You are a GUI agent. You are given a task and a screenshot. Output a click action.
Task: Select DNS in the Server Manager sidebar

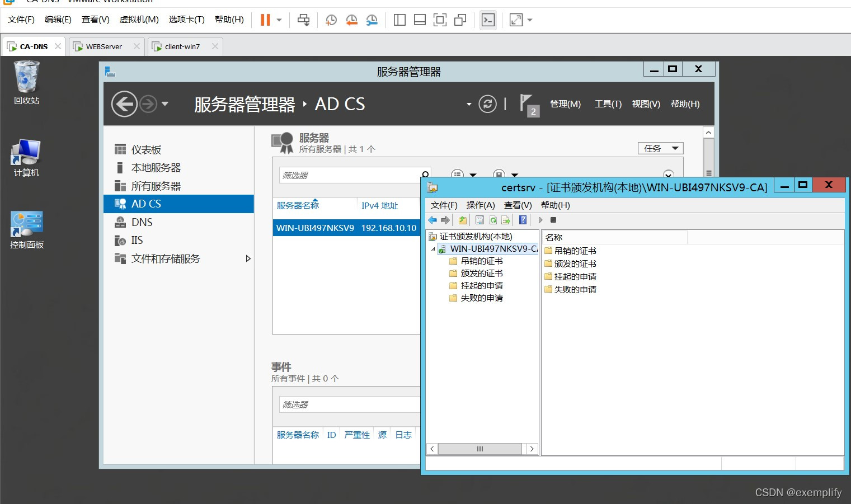(142, 222)
